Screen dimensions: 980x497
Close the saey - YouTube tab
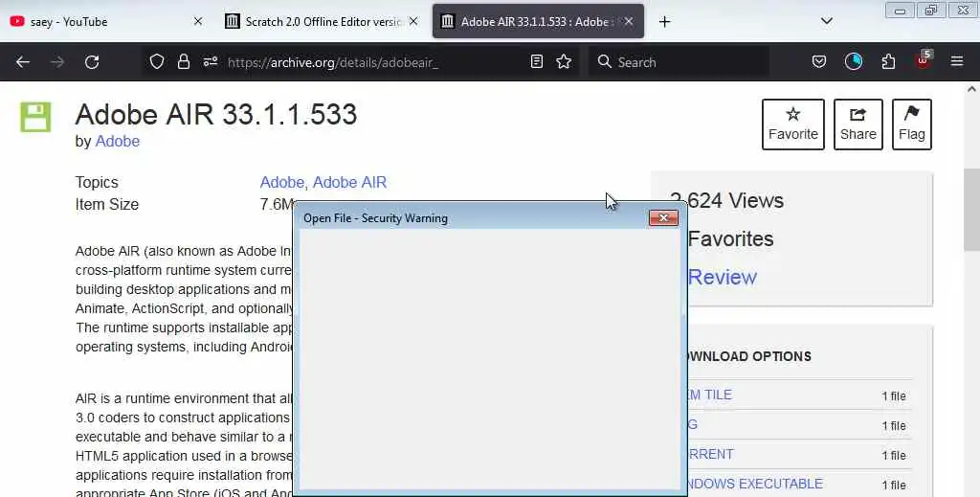197,22
